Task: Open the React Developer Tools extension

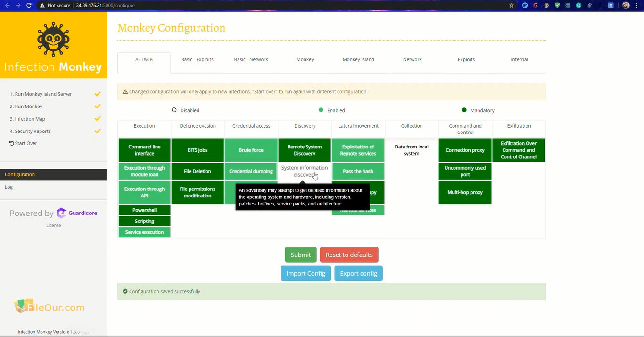Action: (x=568, y=5)
